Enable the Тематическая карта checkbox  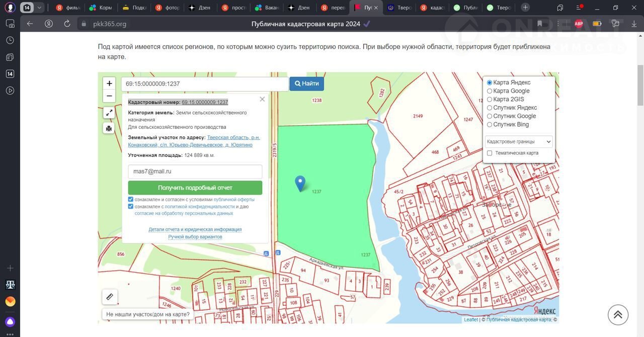490,153
